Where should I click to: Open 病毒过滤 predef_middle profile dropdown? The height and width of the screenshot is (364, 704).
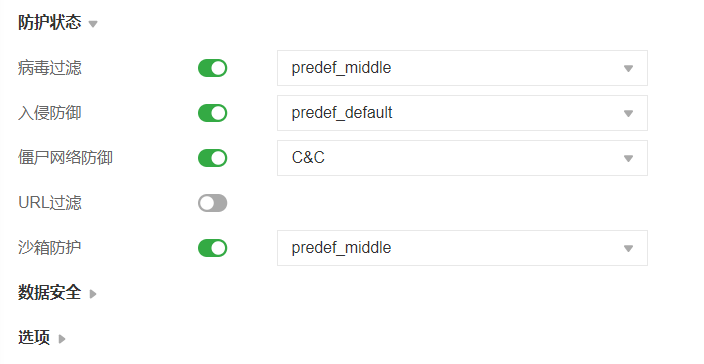pyautogui.click(x=462, y=68)
